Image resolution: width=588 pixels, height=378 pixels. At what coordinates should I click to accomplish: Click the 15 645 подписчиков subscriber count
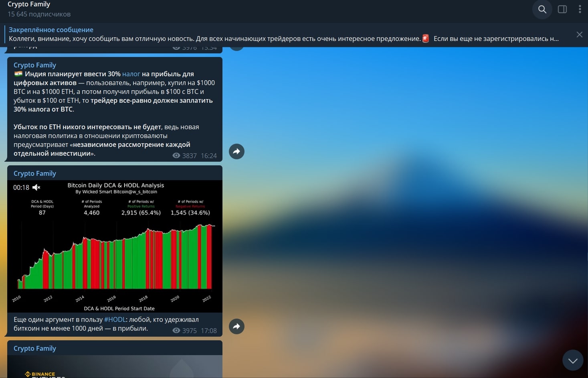coord(39,14)
